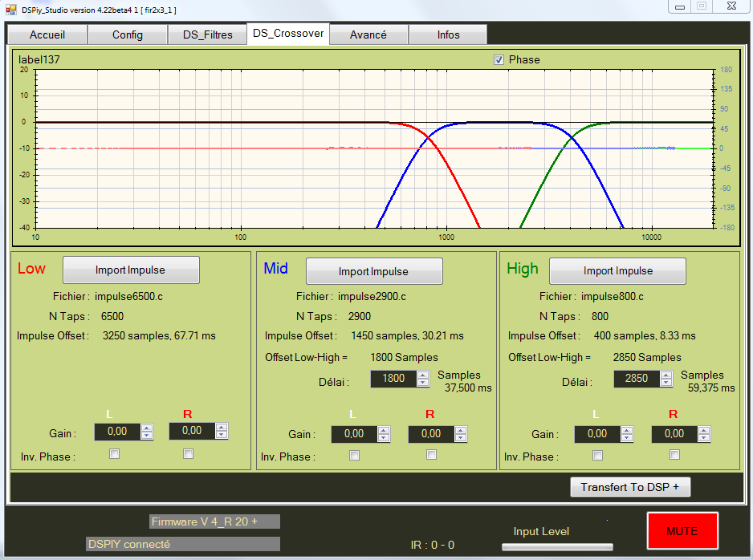Viewport: 753px width, 560px height.
Task: Decrease the High gain R value
Action: coord(705,438)
